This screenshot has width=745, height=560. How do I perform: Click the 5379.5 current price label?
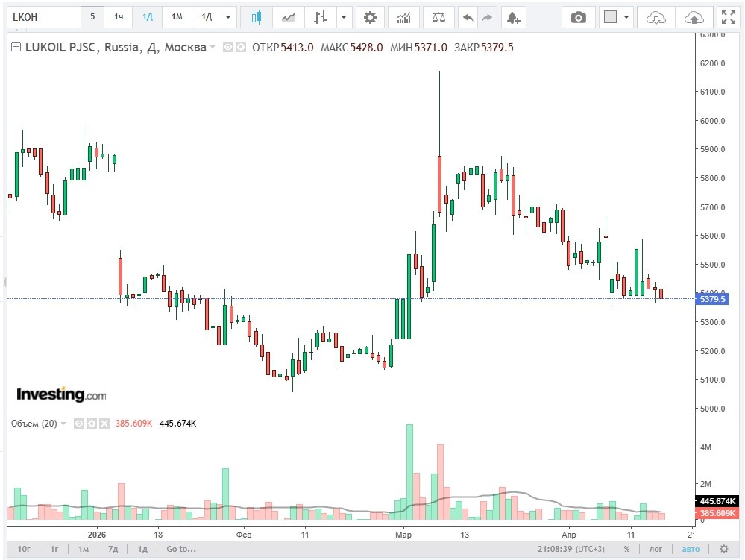click(x=711, y=299)
